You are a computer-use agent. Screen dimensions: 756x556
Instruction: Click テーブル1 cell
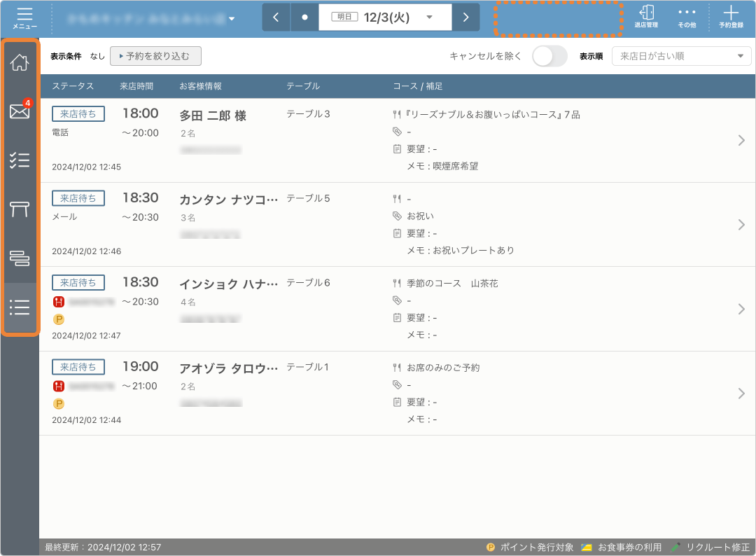coord(307,367)
